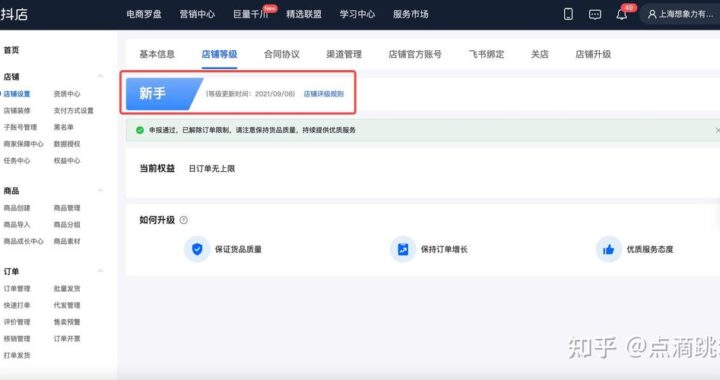Screen dimensions: 720x380
Task: Open the mobile phone icon in header
Action: 568,14
